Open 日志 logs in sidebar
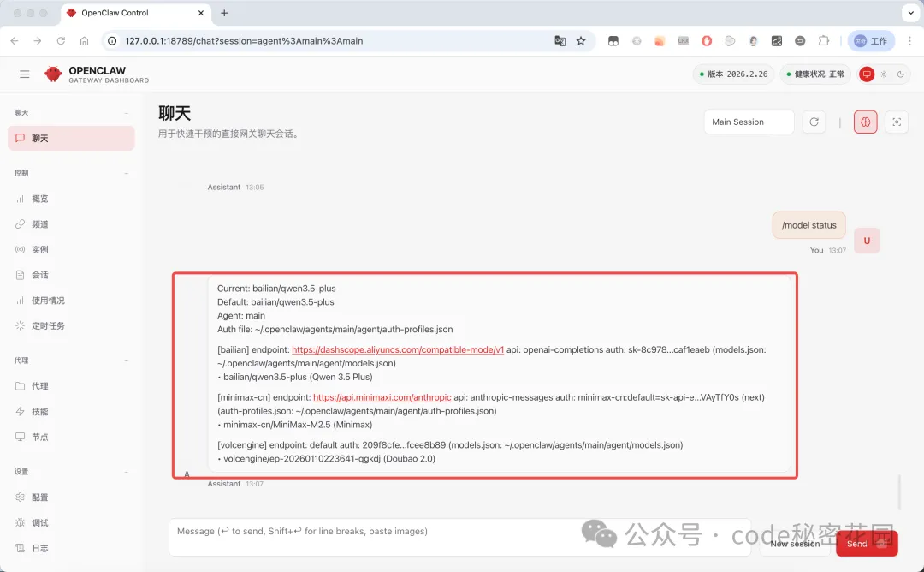 click(71, 548)
